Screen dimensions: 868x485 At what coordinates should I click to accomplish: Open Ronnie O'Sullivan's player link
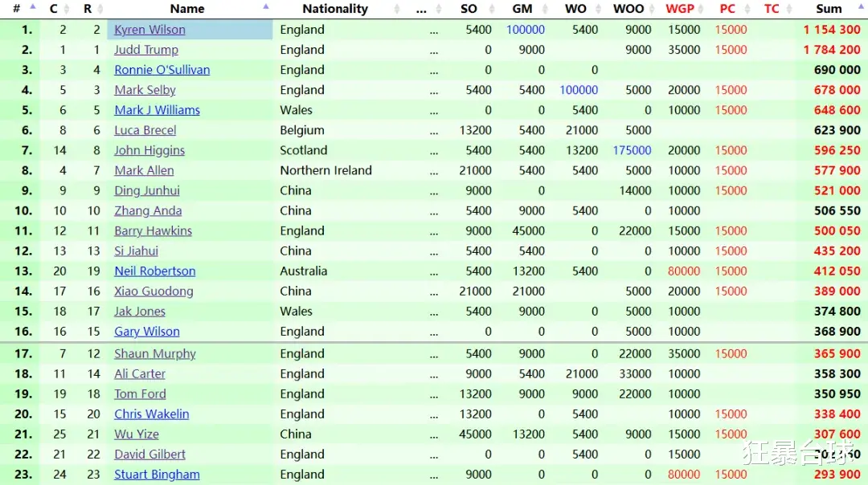point(162,70)
